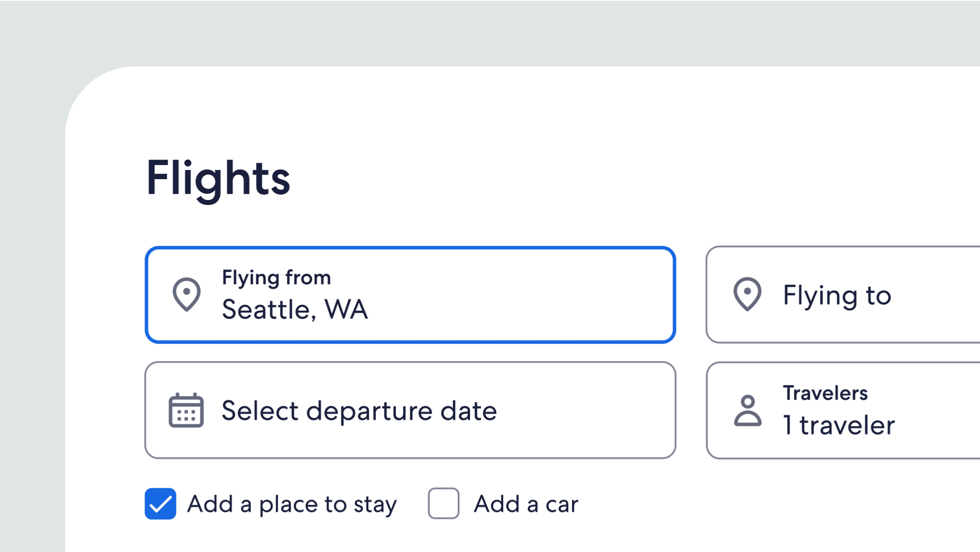Click the person icon in Travelers

click(x=747, y=410)
